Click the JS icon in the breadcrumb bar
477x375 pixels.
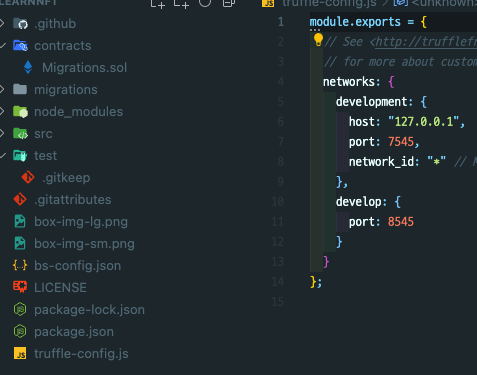pos(268,3)
